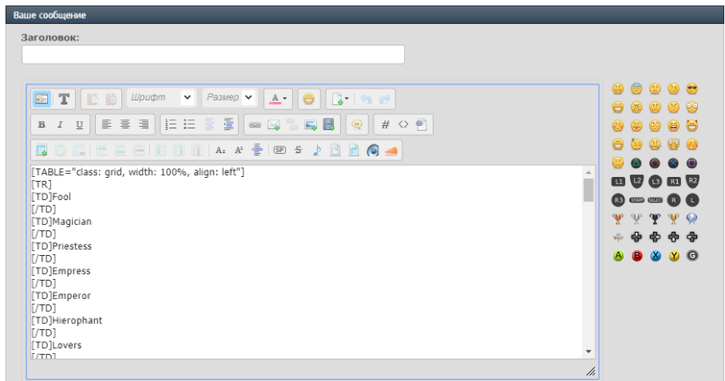725x381 pixels.
Task: Toggle the source mode editor switch
Action: coord(42,99)
